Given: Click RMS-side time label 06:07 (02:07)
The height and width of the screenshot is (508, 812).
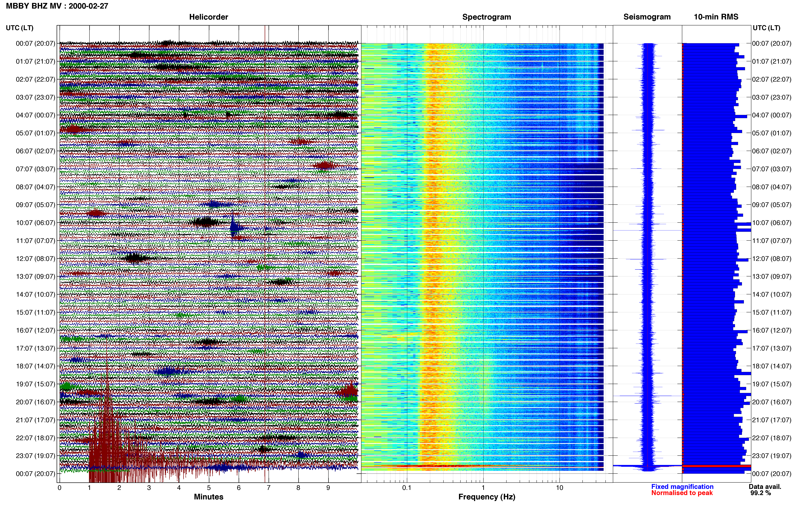Looking at the screenshot, I should 772,151.
